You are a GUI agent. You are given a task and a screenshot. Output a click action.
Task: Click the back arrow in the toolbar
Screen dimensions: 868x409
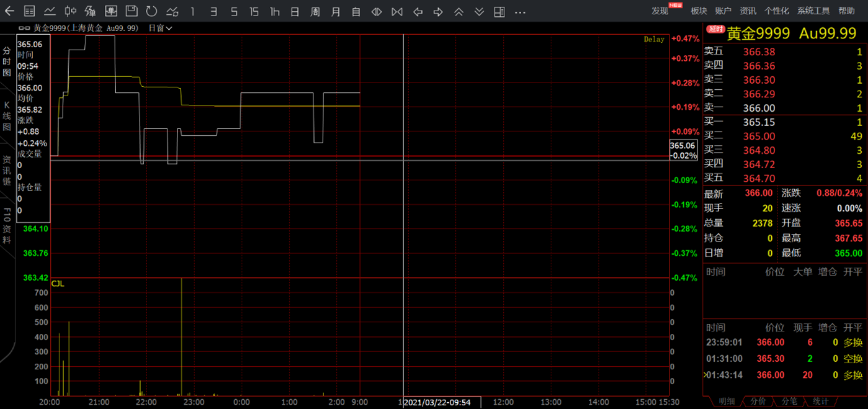pyautogui.click(x=10, y=11)
